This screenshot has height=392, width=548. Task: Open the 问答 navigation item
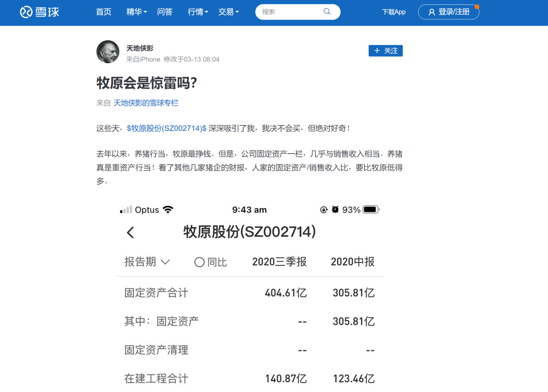(165, 12)
